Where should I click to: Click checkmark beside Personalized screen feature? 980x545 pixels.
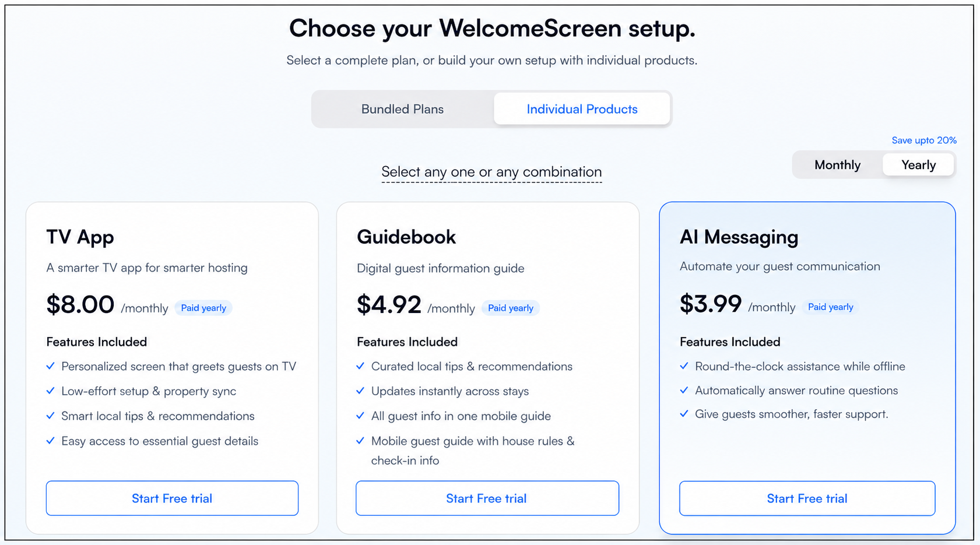51,366
